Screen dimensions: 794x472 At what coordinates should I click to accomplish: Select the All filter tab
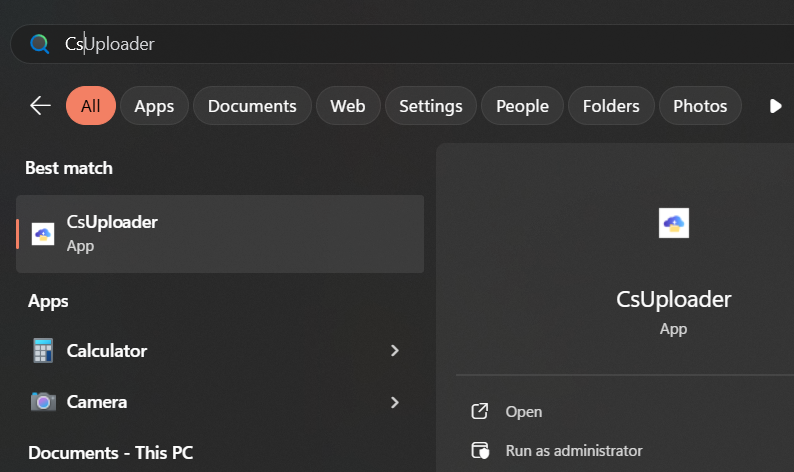coord(91,106)
